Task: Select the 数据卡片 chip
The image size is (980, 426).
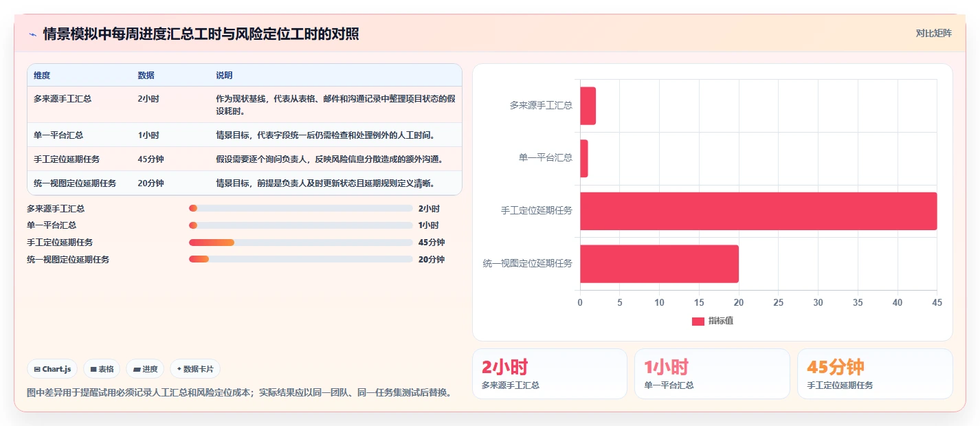Action: (195, 369)
